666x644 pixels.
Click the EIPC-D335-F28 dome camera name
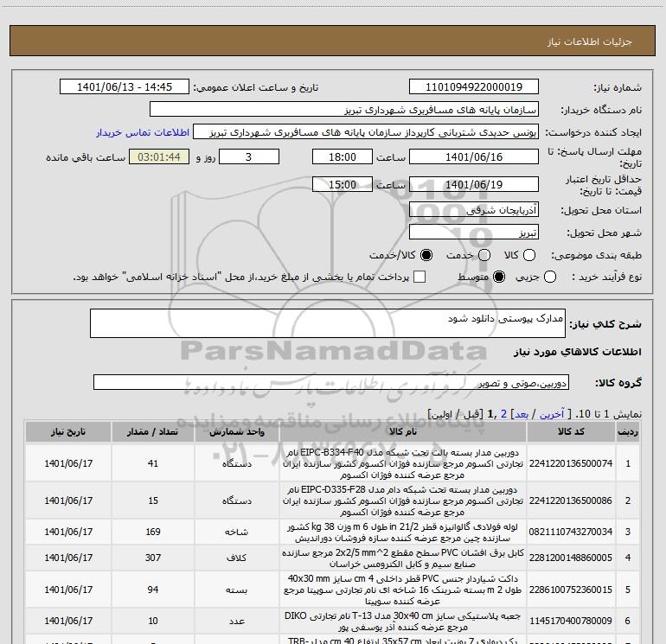tap(403, 501)
